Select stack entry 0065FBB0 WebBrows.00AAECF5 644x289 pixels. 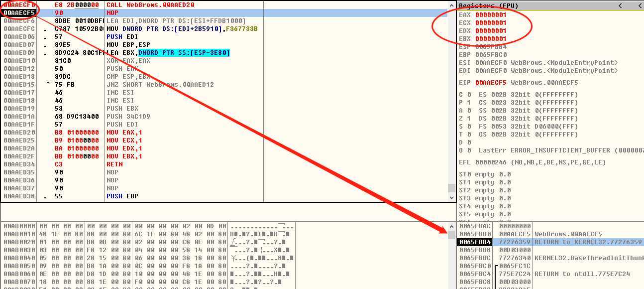[x=550, y=234]
